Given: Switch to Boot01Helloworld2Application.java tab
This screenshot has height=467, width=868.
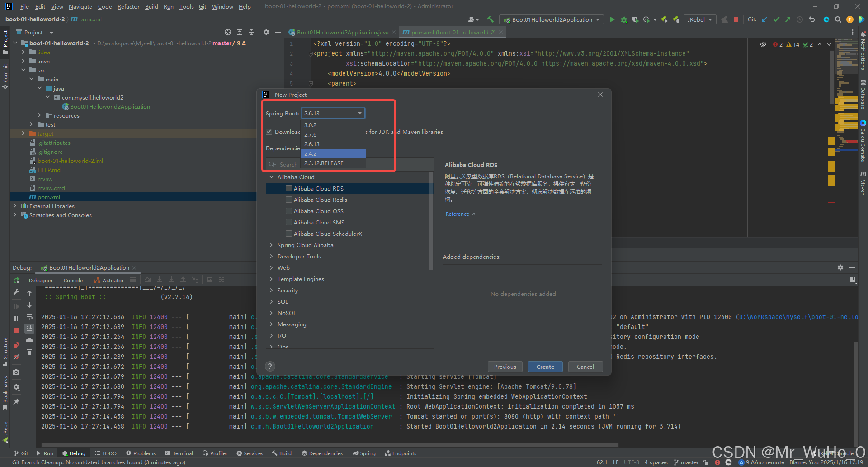Looking at the screenshot, I should 342,32.
